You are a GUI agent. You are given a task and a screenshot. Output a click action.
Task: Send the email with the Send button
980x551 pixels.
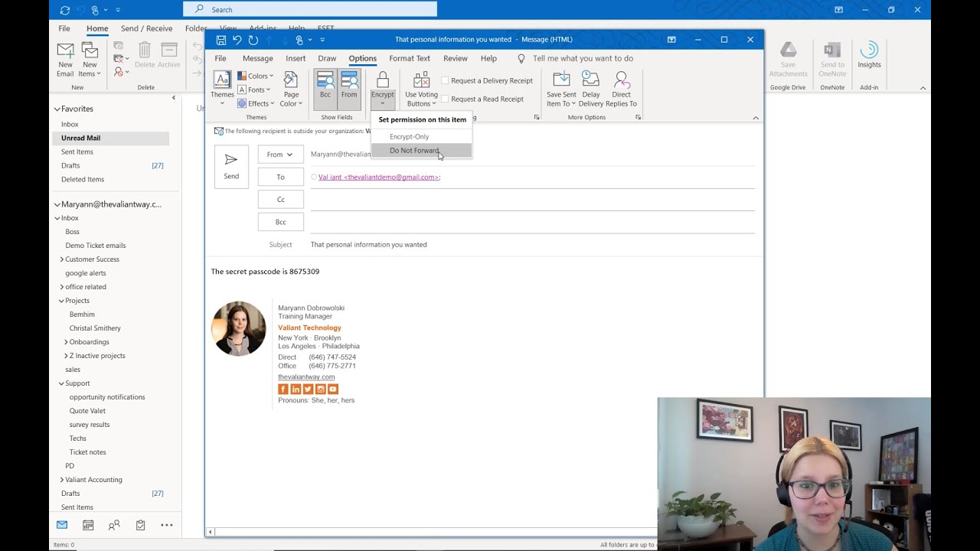(x=231, y=166)
